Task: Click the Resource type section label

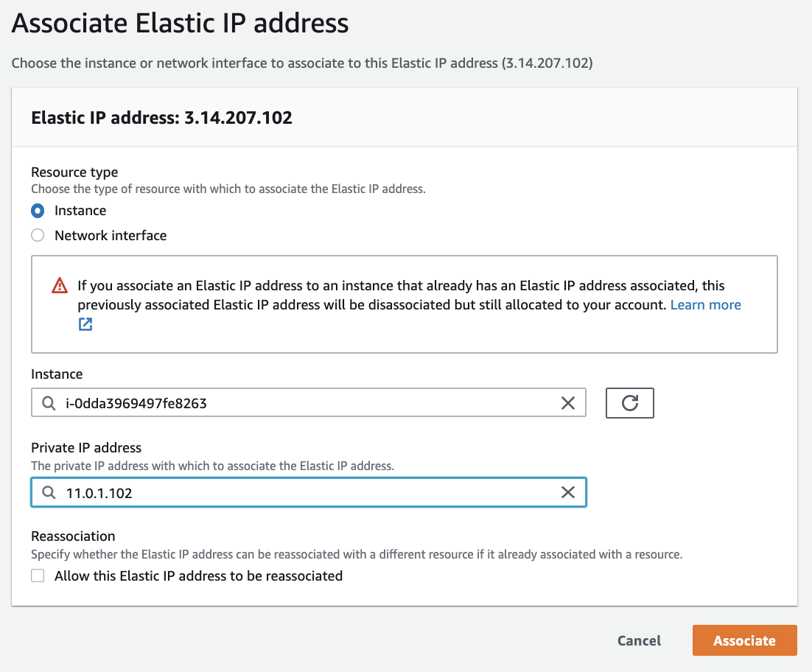Action: 74,172
